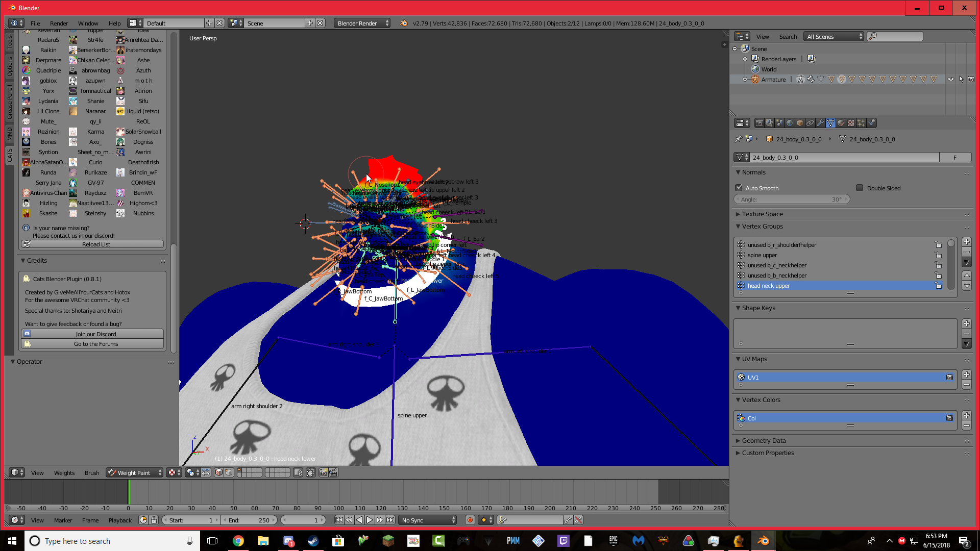
Task: Open the Weight Paint mode dropdown
Action: [135, 473]
